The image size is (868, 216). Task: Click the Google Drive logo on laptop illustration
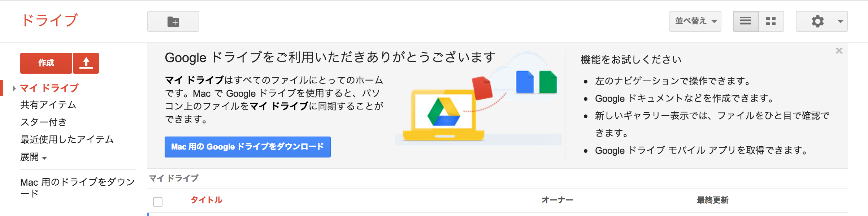(443, 112)
